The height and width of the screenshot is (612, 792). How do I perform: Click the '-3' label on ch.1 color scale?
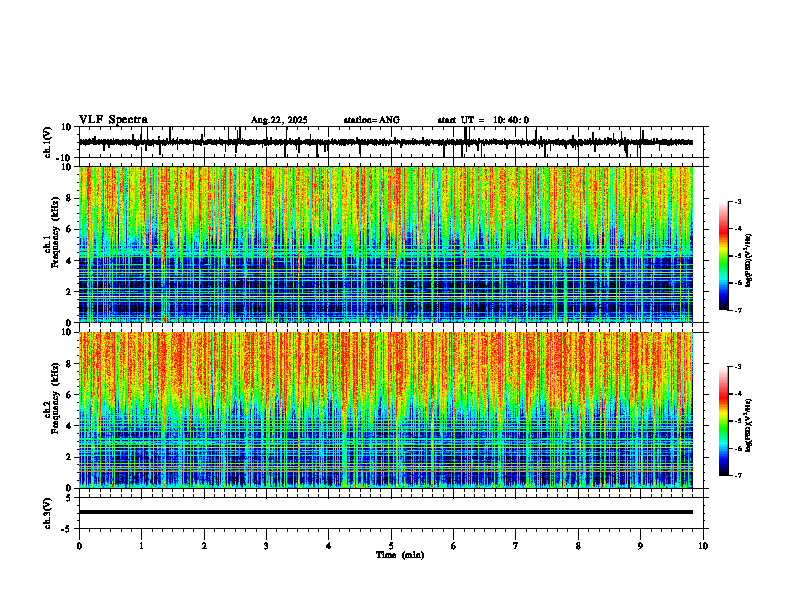(738, 201)
